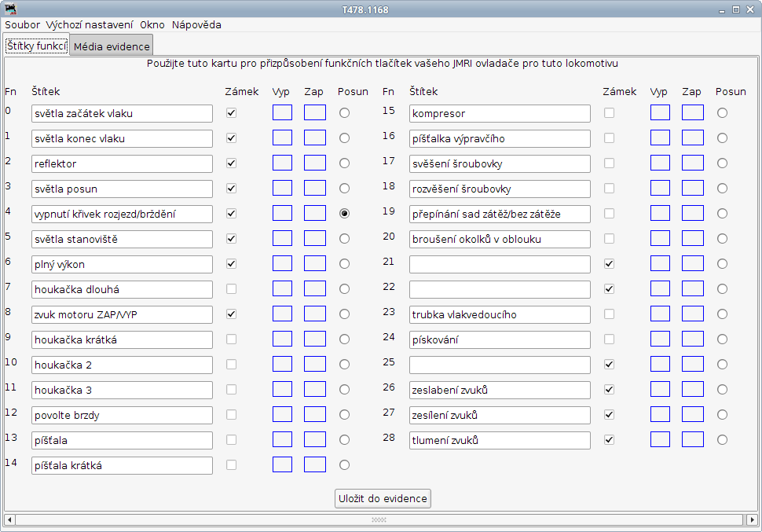Click the Zap image box for kompresor

(693, 113)
